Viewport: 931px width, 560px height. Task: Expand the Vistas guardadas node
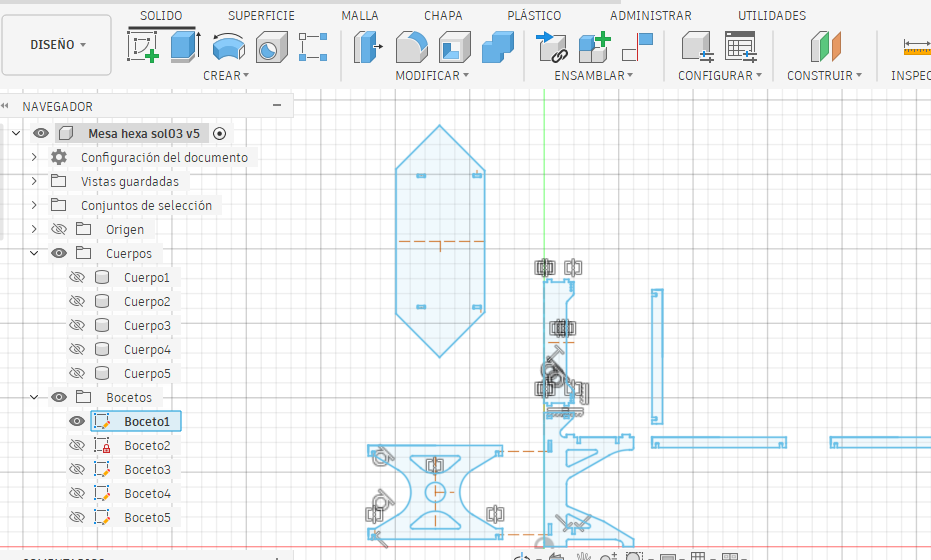(x=34, y=181)
